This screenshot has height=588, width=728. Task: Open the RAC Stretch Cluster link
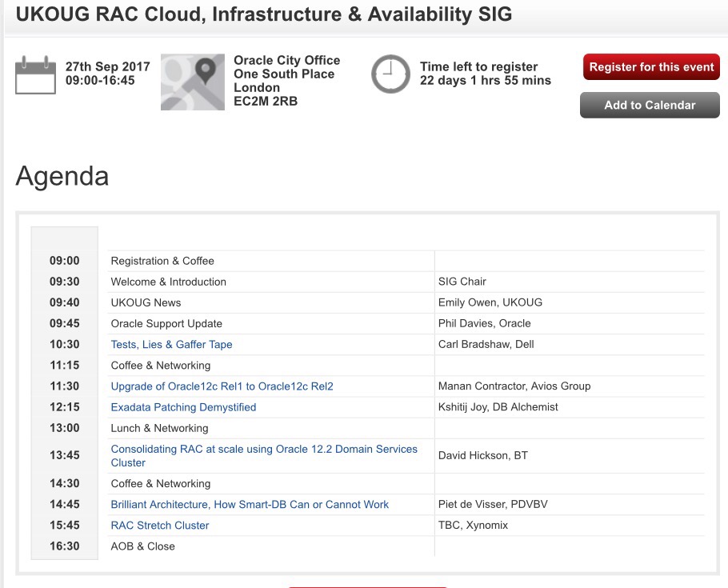(x=160, y=526)
